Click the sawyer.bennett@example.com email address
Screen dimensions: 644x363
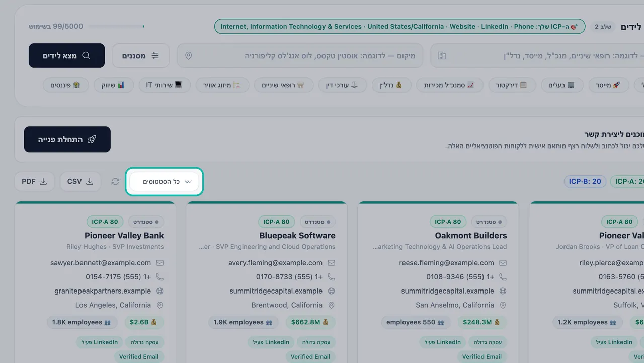pos(101,263)
